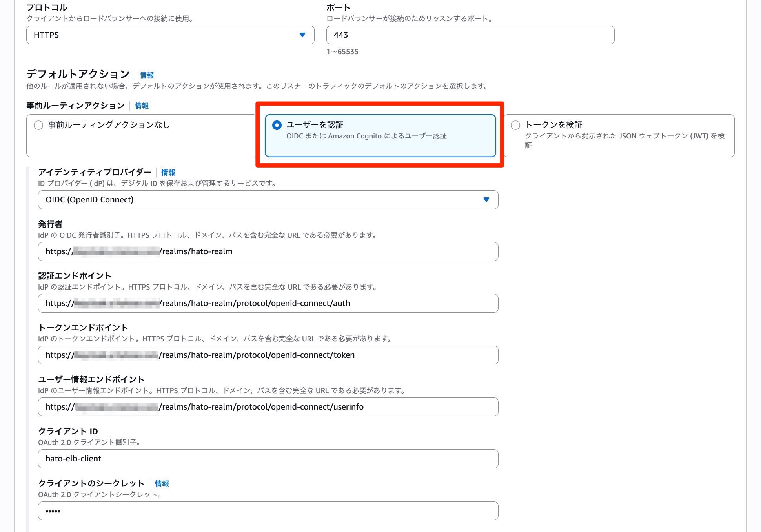Click 情報 link beside クライアントのシークレット
Screen dimensions: 761x532
pos(162,484)
